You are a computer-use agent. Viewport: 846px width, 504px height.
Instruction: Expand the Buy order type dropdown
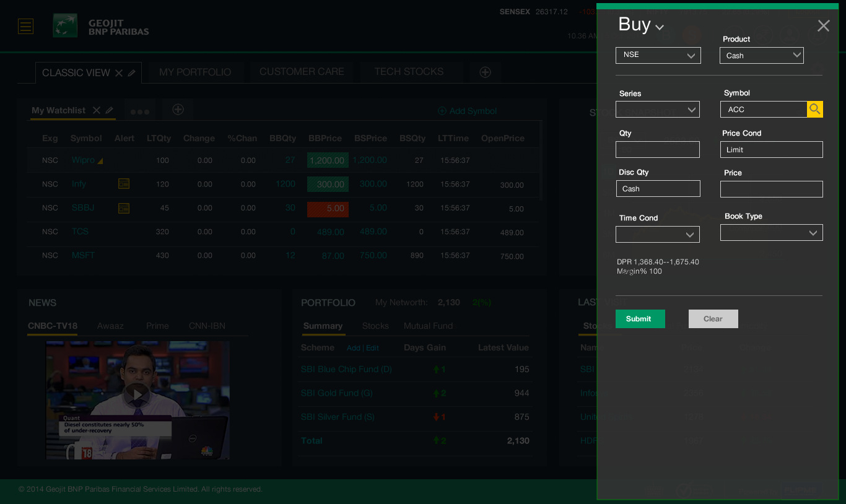tap(660, 27)
